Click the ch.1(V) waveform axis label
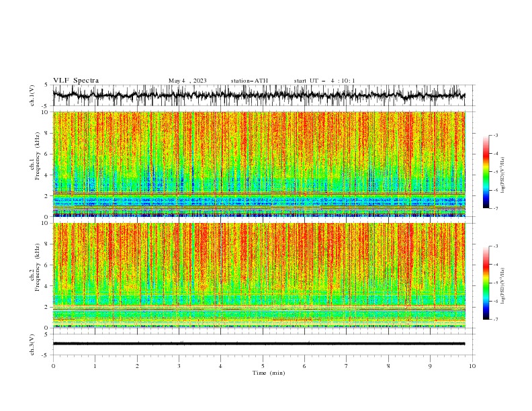This screenshot has height=411, width=532. [32, 95]
